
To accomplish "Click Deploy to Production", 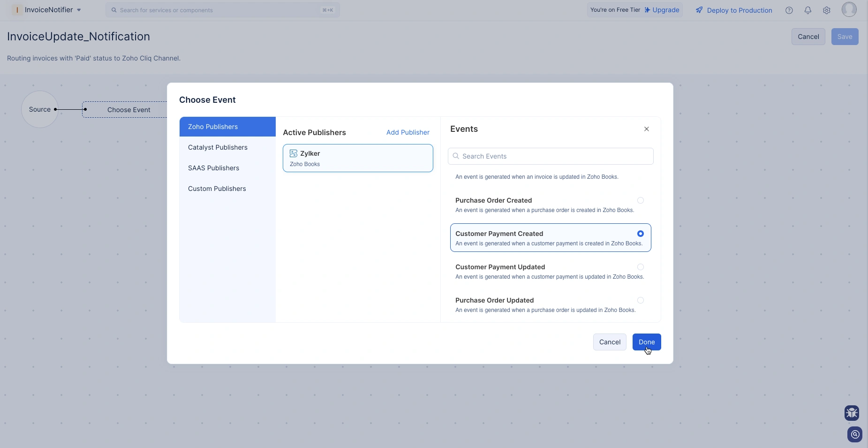I will (x=740, y=10).
